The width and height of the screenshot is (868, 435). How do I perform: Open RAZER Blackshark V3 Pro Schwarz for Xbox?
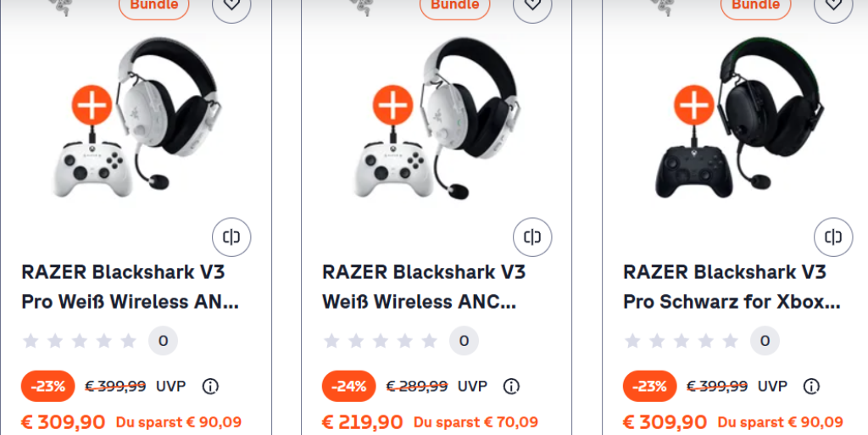732,287
